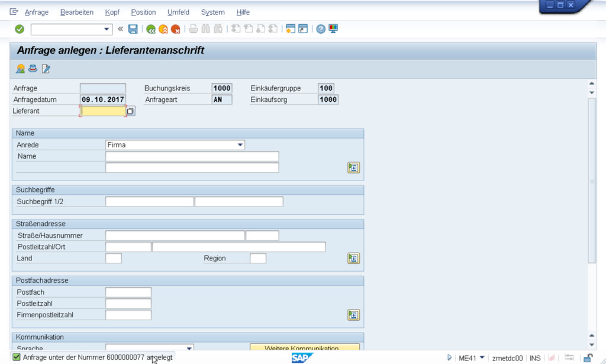606x364 pixels.
Task: Click the second Name line input field
Action: (x=192, y=167)
